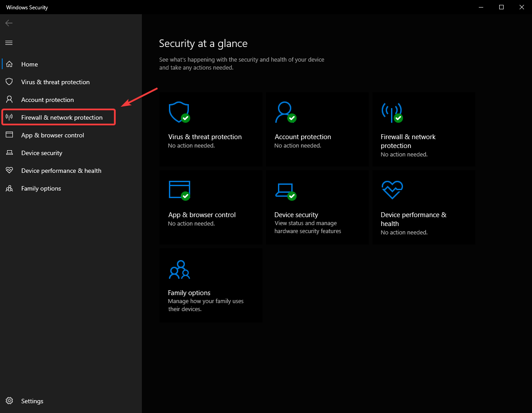532x413 pixels.
Task: Open App & browser control via its icon
Action: pyautogui.click(x=179, y=190)
